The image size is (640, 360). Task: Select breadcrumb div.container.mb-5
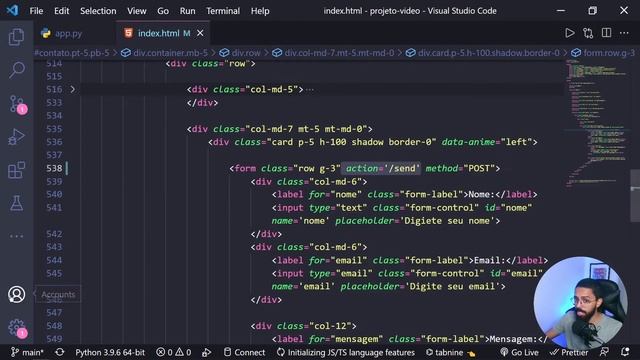(x=164, y=53)
